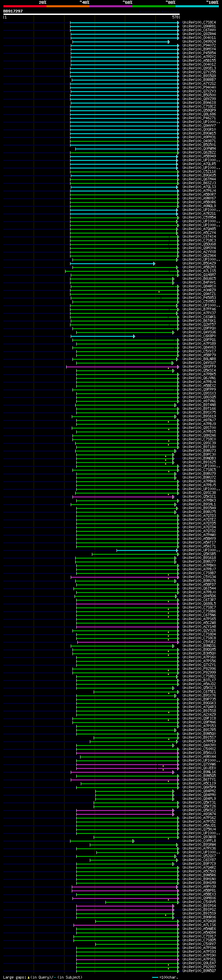This screenshot has width=222, height=980.
Task: Click the white query sequence bar
Action: click(92, 15)
